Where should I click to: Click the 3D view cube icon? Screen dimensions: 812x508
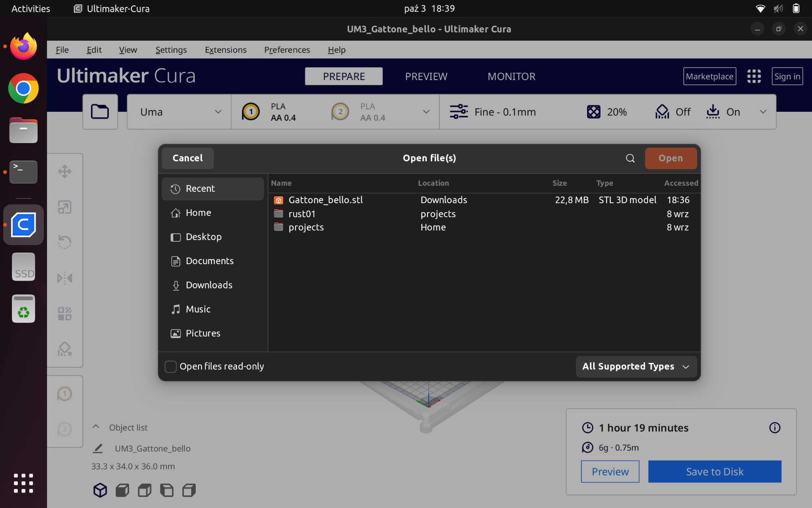tap(100, 490)
